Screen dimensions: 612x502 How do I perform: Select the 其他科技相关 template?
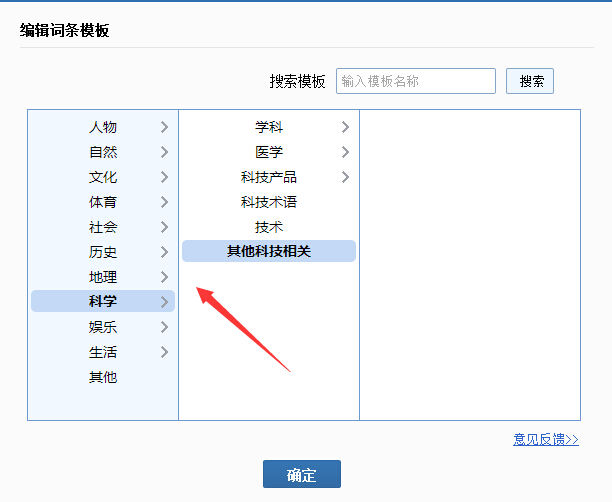pos(269,251)
